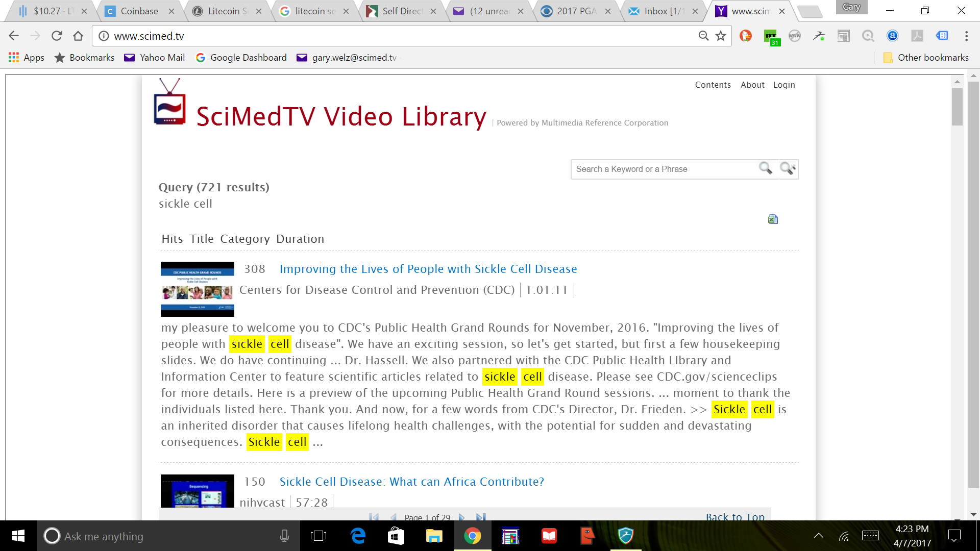Switch to the Self Direct tab

pyautogui.click(x=402, y=11)
